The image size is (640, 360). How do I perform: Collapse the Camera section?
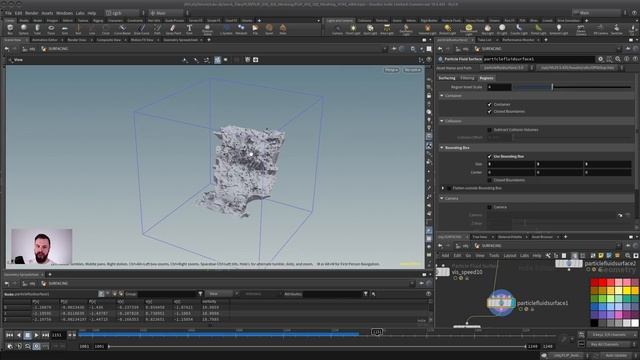click(x=442, y=198)
